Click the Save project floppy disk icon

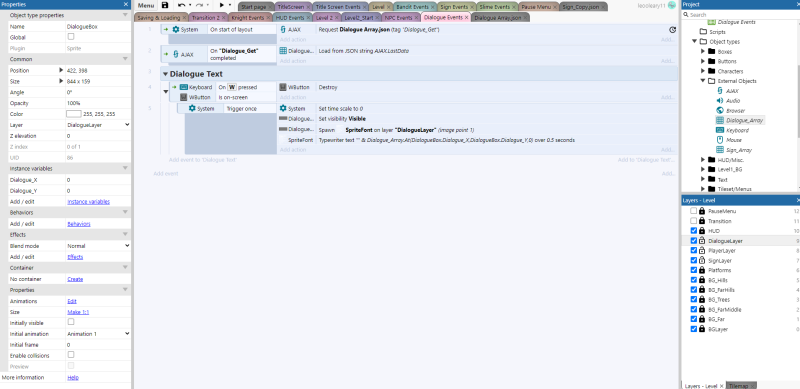(165, 6)
